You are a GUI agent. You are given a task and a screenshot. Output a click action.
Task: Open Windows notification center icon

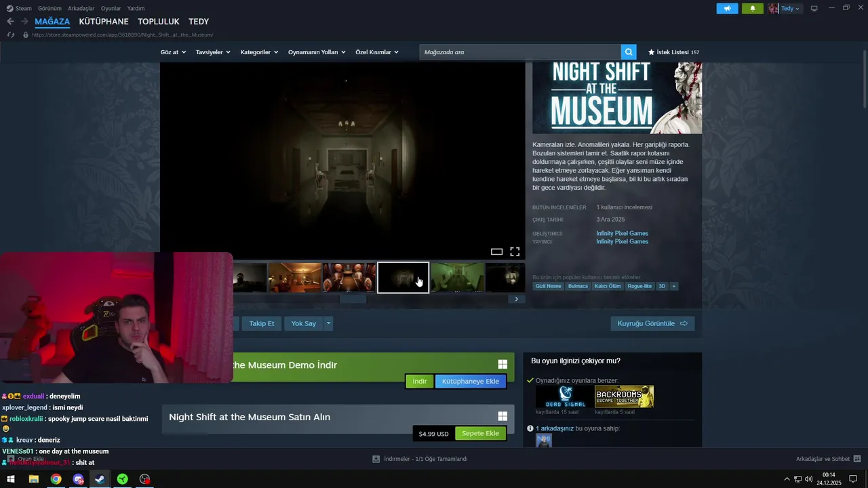pyautogui.click(x=853, y=479)
